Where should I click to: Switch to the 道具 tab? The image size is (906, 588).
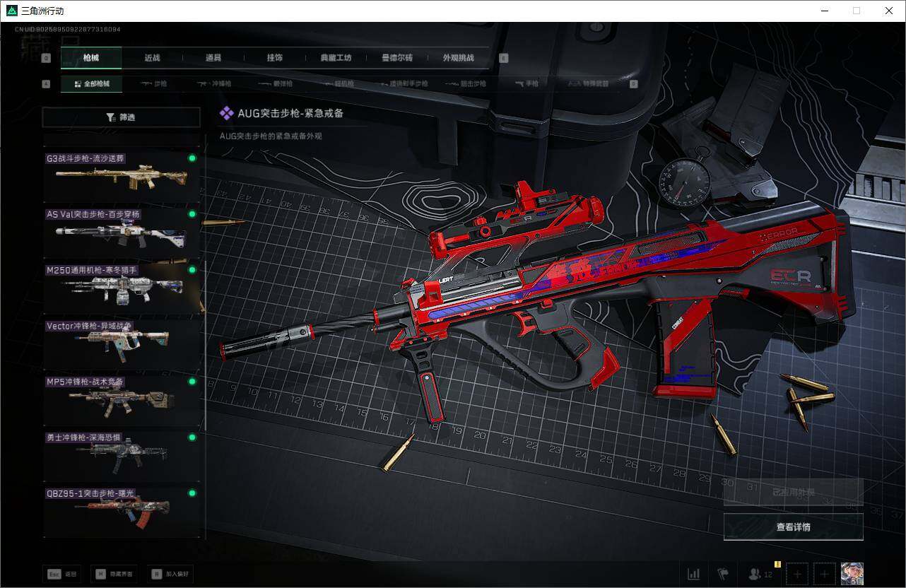click(x=213, y=58)
